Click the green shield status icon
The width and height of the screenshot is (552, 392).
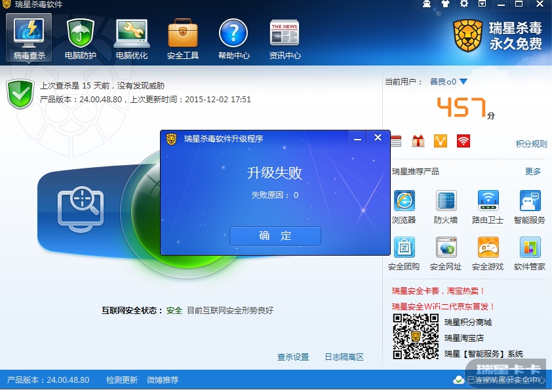click(20, 94)
